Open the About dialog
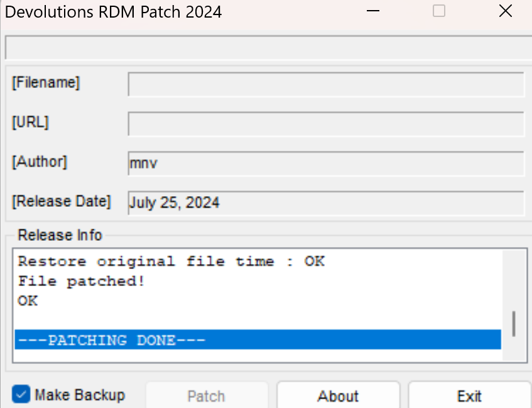 click(x=338, y=395)
